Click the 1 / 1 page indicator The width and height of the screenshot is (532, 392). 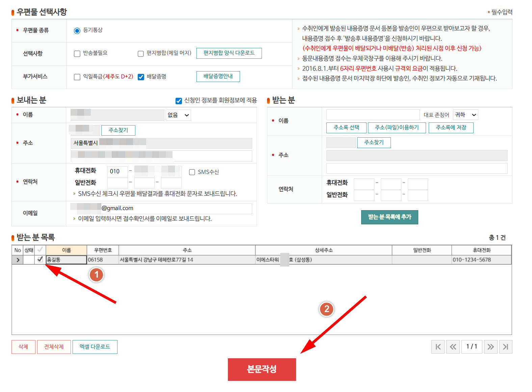[472, 347]
